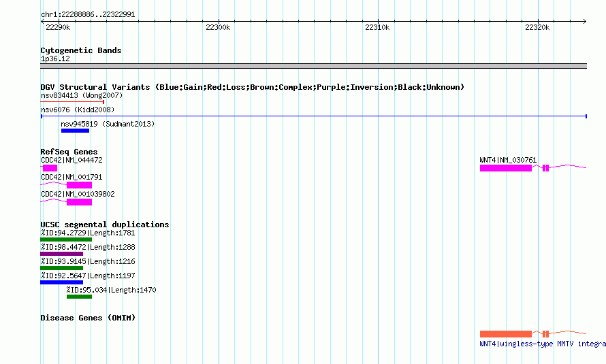Click the 22290k ruler position label
The height and width of the screenshot is (364, 606).
(58, 27)
